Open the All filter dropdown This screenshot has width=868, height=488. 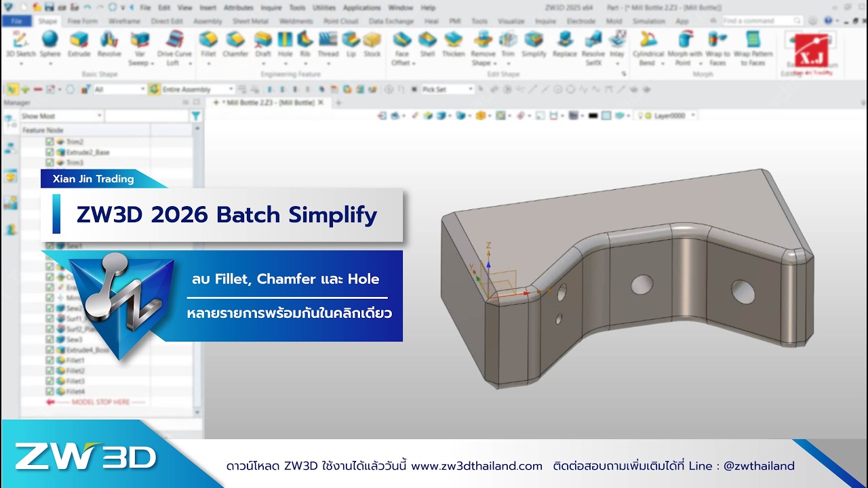click(119, 89)
